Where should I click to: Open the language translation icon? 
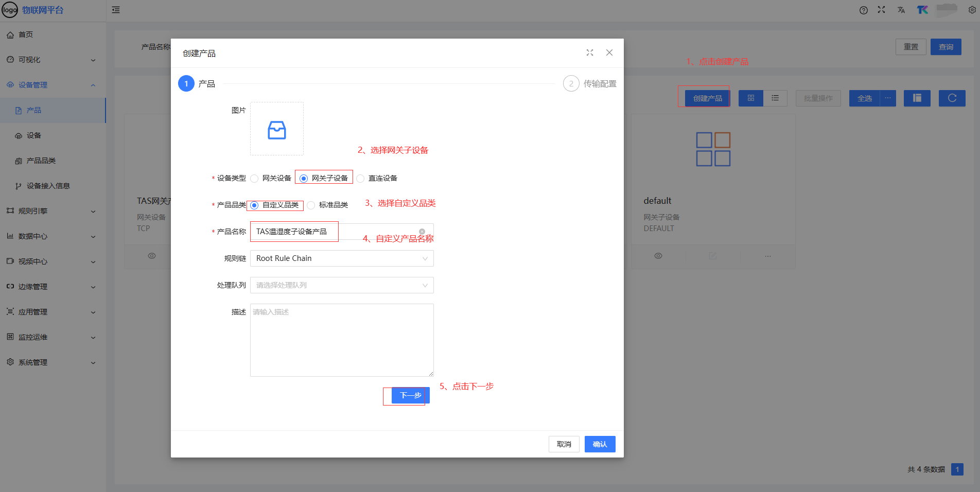click(x=901, y=10)
